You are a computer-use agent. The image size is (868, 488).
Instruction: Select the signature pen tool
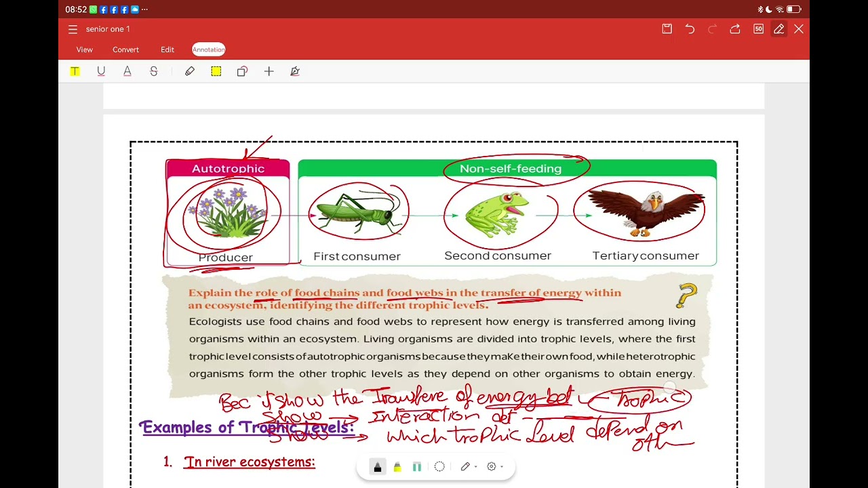[x=295, y=71]
